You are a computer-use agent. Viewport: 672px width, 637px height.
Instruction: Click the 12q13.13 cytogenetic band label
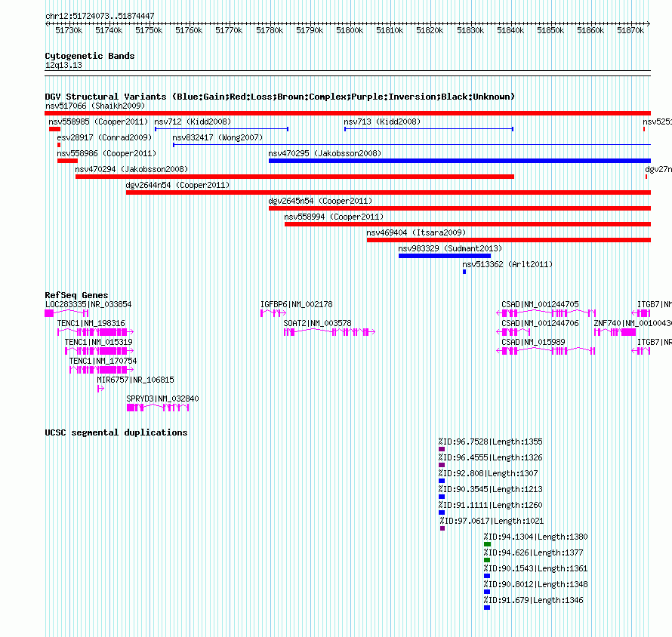(x=63, y=65)
